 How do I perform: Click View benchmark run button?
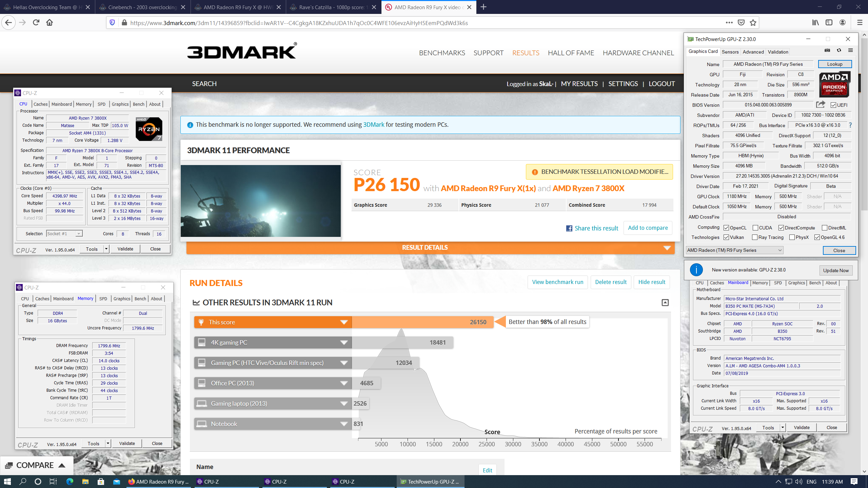558,282
